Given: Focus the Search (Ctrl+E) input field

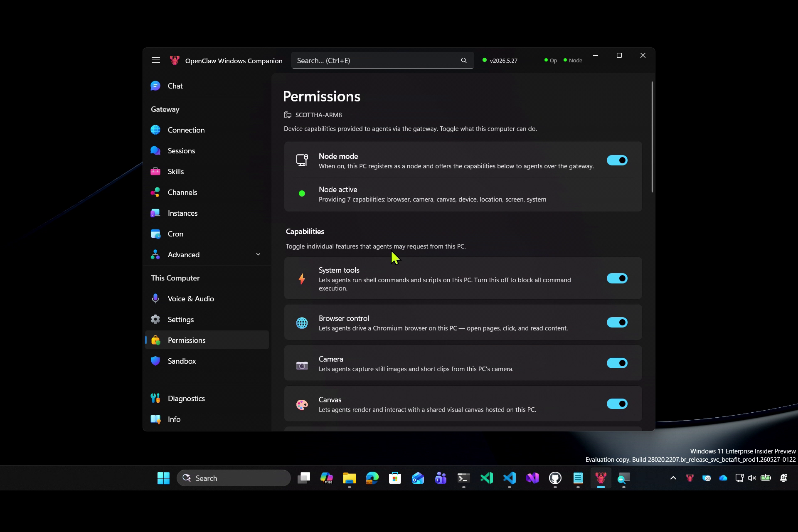Looking at the screenshot, I should point(382,61).
